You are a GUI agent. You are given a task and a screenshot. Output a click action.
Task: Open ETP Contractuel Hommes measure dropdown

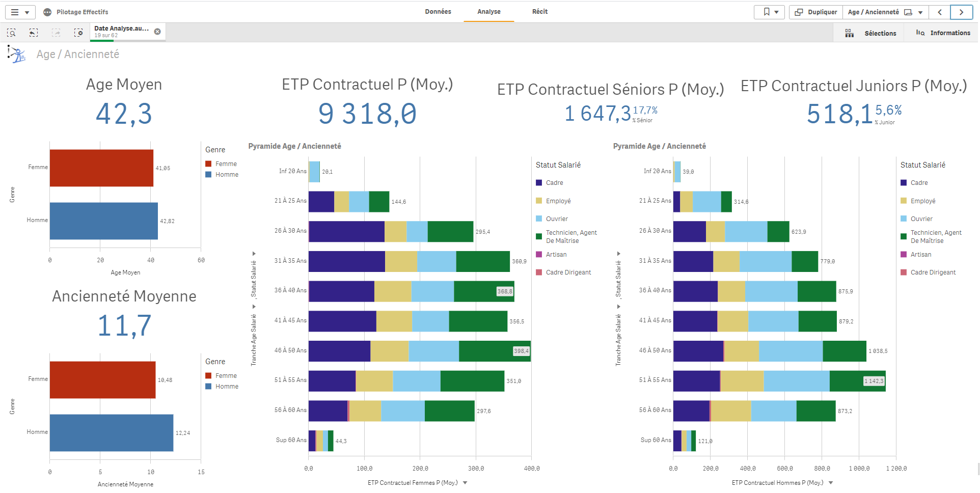(831, 483)
